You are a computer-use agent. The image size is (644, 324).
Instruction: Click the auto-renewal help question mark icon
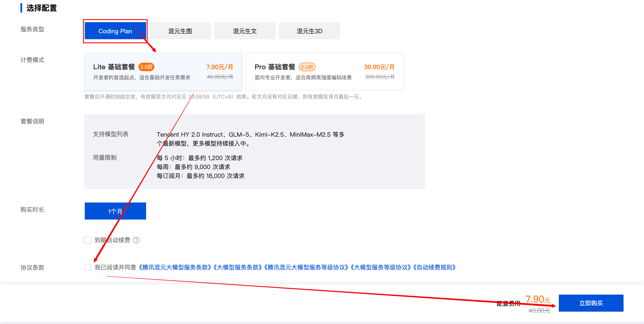pyautogui.click(x=136, y=240)
